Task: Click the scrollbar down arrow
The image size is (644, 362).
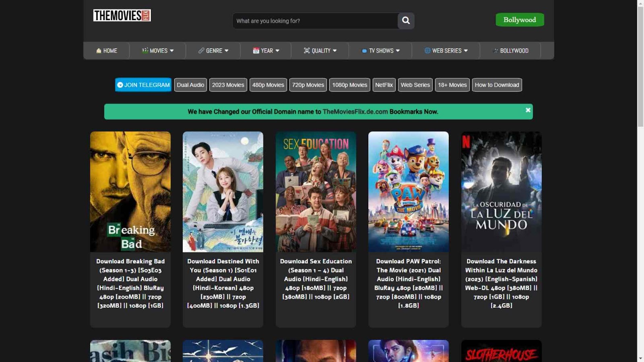Action: (x=640, y=358)
